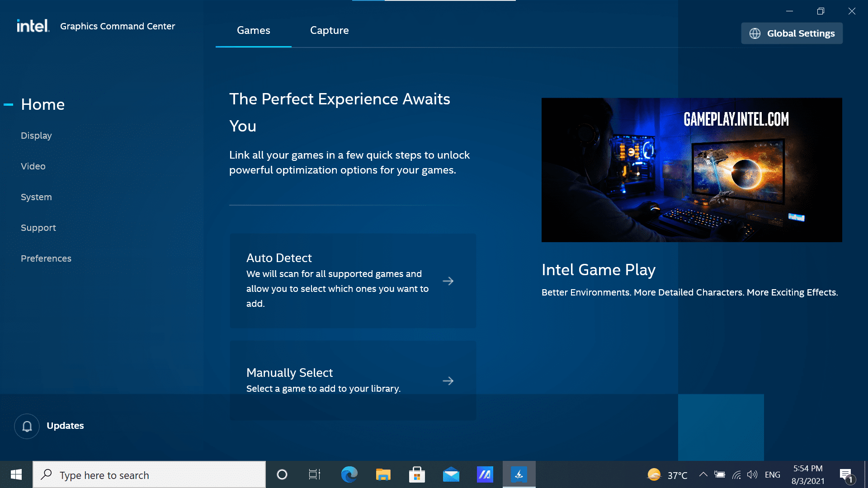Click the Intel logo

(33, 26)
